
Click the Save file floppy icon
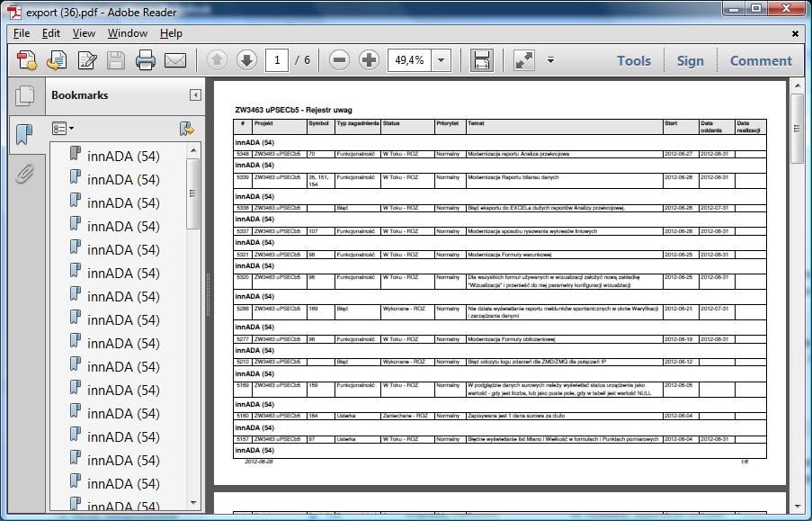pos(116,60)
